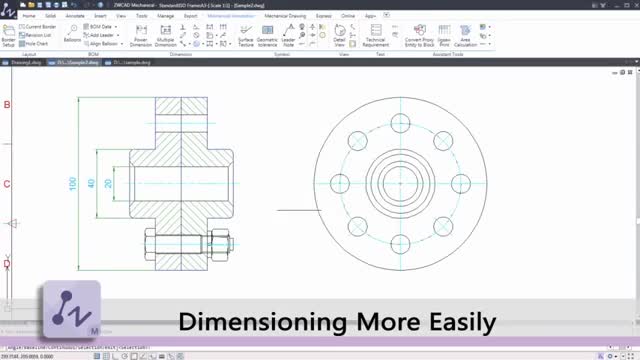The width and height of the screenshot is (640, 360).
Task: Open the Revision List command
Action: click(35, 35)
